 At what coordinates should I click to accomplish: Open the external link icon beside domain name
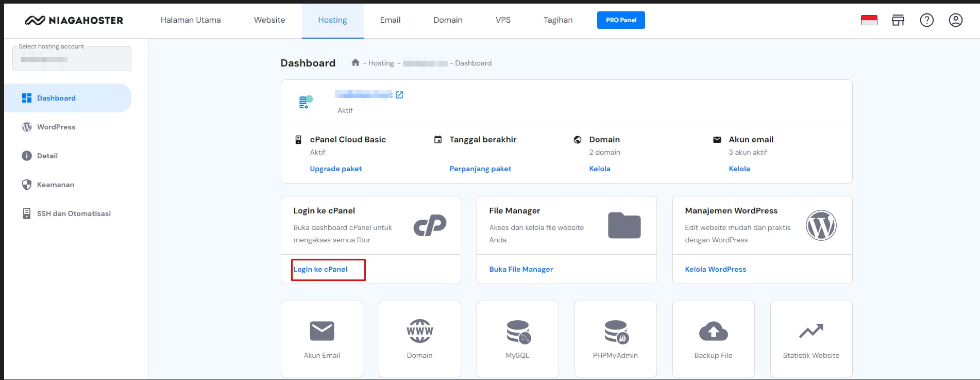399,95
